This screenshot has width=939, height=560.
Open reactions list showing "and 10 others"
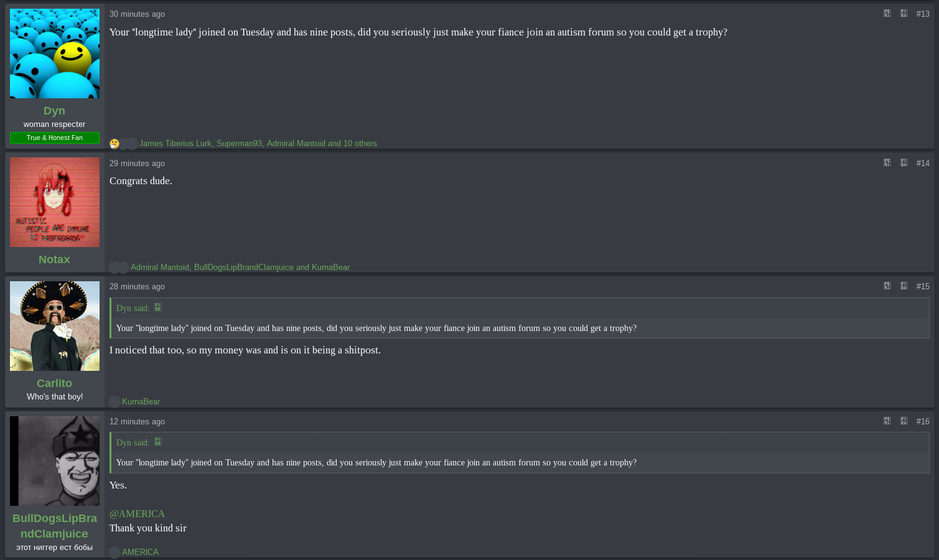pyautogui.click(x=352, y=144)
